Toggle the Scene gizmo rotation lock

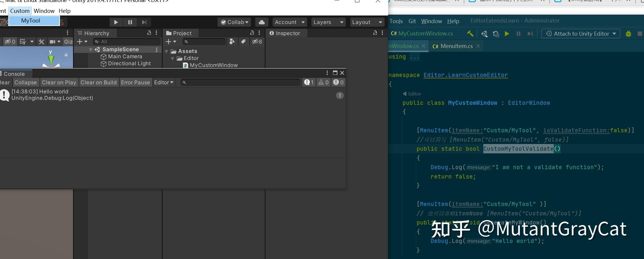[66, 54]
